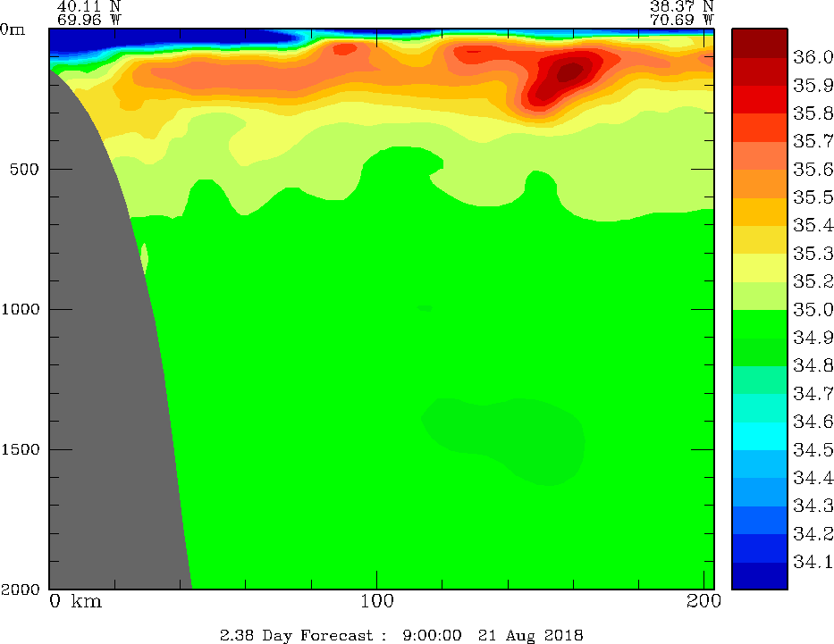The image size is (834, 644).
Task: Click the '34.3' colorbar value
Action: (x=813, y=506)
